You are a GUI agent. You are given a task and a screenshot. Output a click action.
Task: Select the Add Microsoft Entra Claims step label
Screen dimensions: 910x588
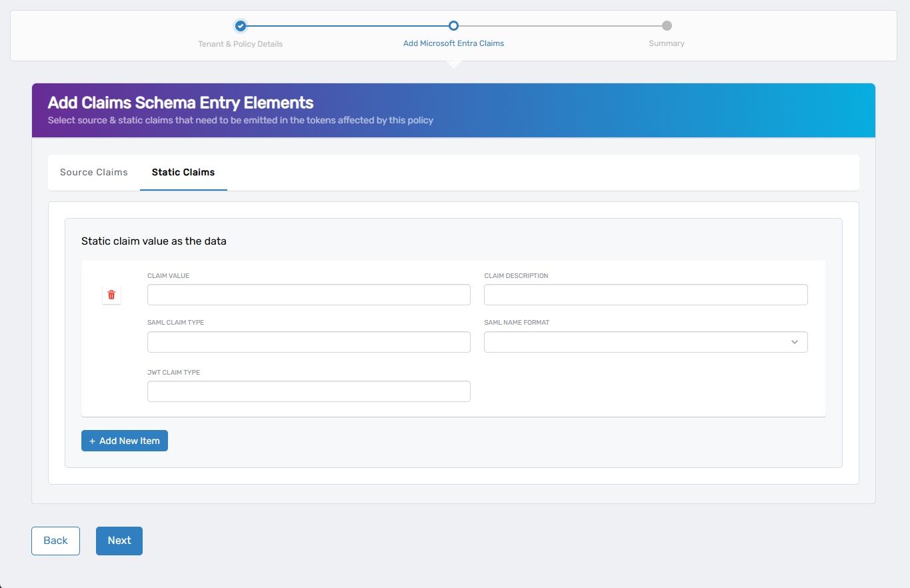pos(453,44)
